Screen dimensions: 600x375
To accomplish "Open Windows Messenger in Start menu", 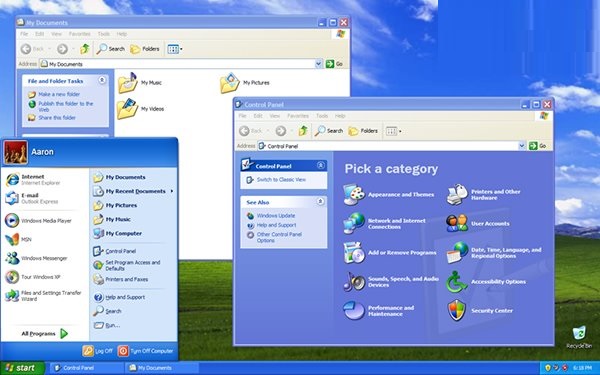I will 36,258.
